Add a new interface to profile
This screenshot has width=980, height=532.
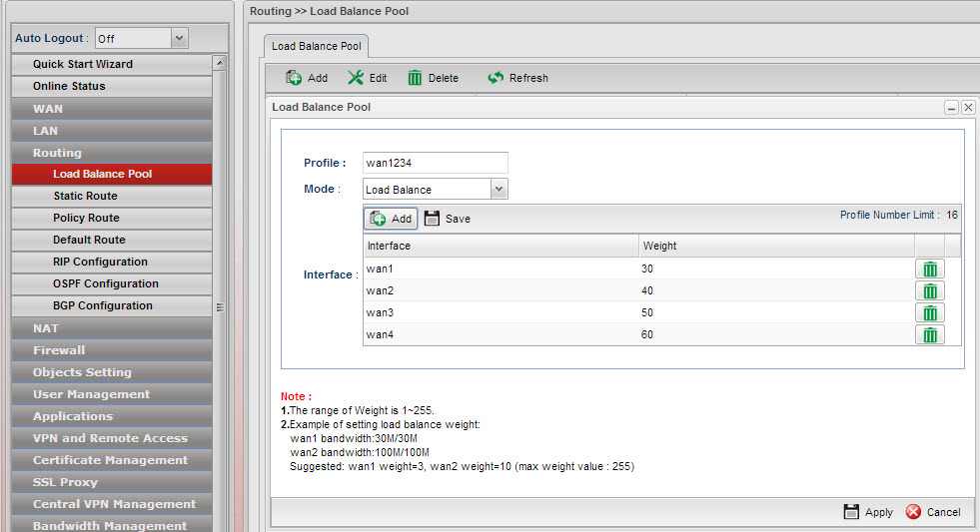pyautogui.click(x=391, y=219)
